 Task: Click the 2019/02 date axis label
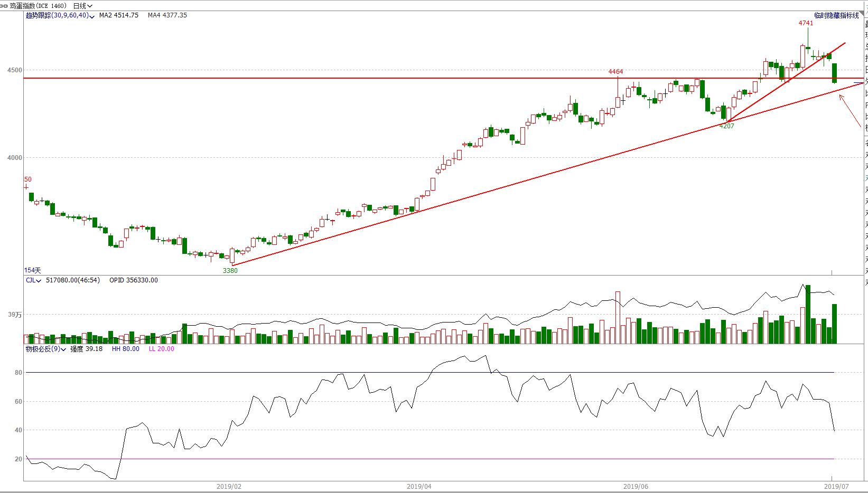tap(229, 487)
